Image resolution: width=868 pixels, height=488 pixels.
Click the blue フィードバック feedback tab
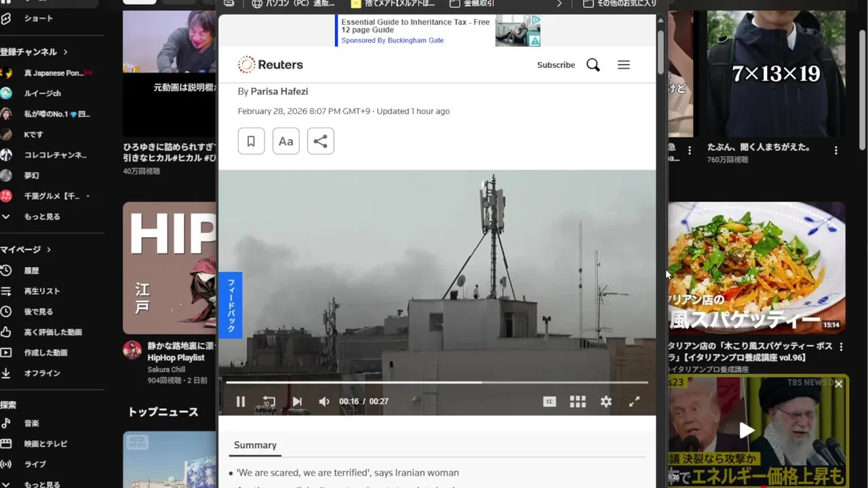pyautogui.click(x=231, y=305)
